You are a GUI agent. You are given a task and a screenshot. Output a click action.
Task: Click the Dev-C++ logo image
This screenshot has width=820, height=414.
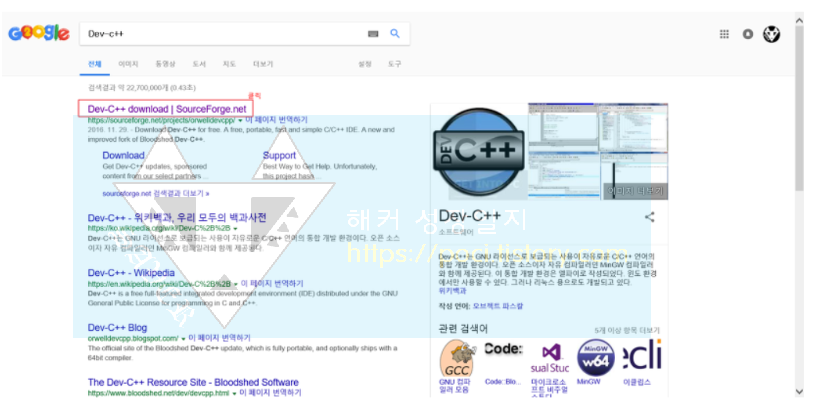coord(479,153)
